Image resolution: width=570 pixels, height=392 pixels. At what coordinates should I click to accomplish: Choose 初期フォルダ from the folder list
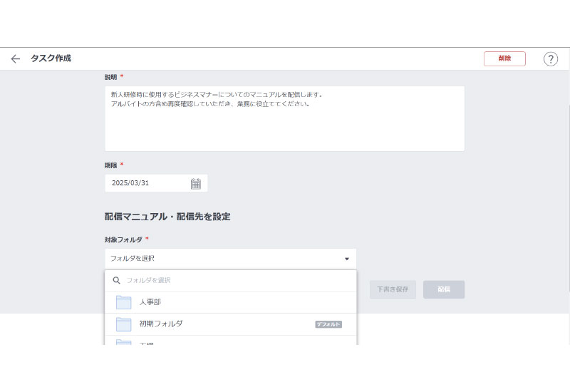click(x=161, y=324)
